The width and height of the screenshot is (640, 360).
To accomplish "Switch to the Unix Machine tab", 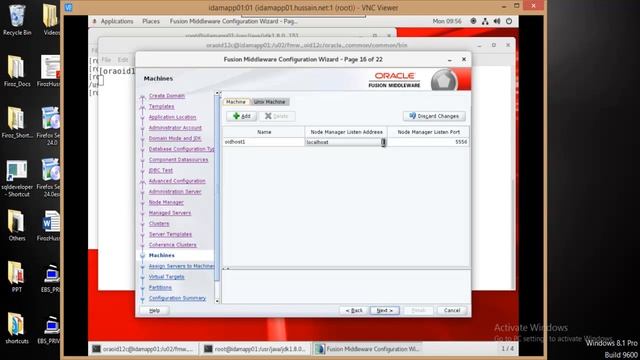I will click(x=269, y=102).
